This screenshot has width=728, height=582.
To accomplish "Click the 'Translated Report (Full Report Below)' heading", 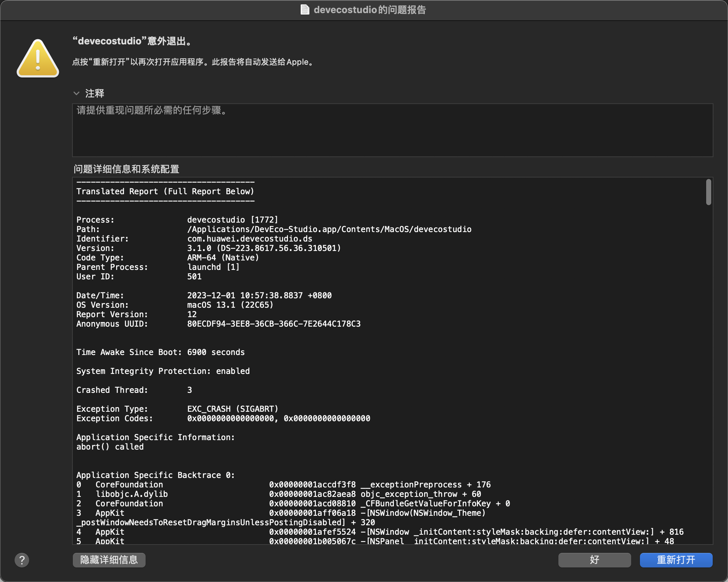I will coord(165,191).
